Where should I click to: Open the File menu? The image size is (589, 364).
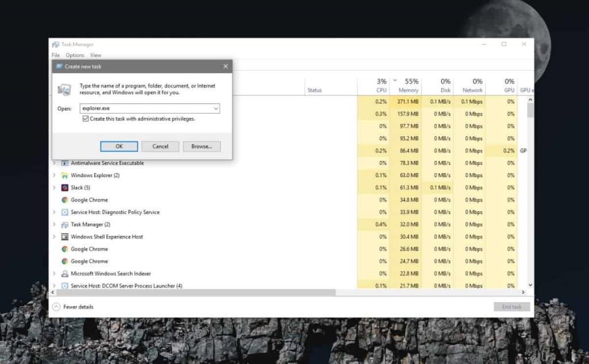55,55
